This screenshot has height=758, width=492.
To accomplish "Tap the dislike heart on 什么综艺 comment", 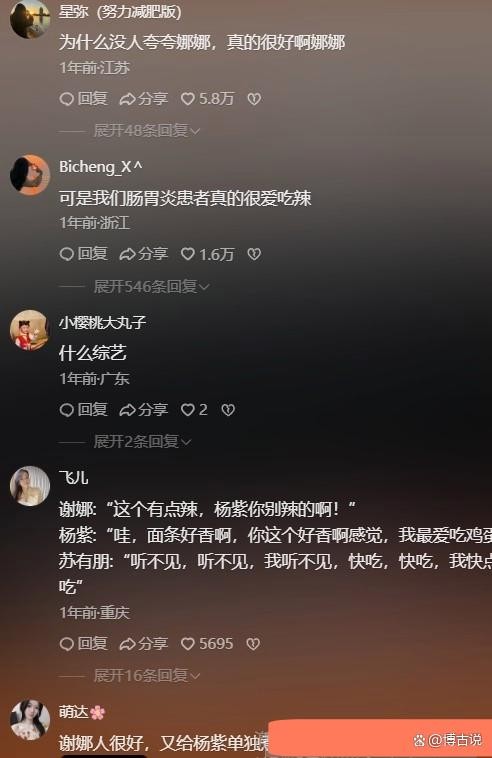I will 228,410.
